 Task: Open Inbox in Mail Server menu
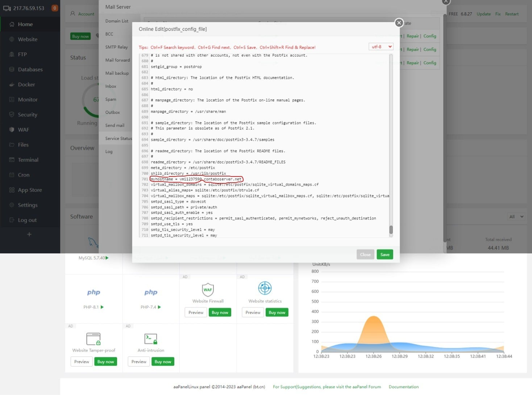pos(111,86)
